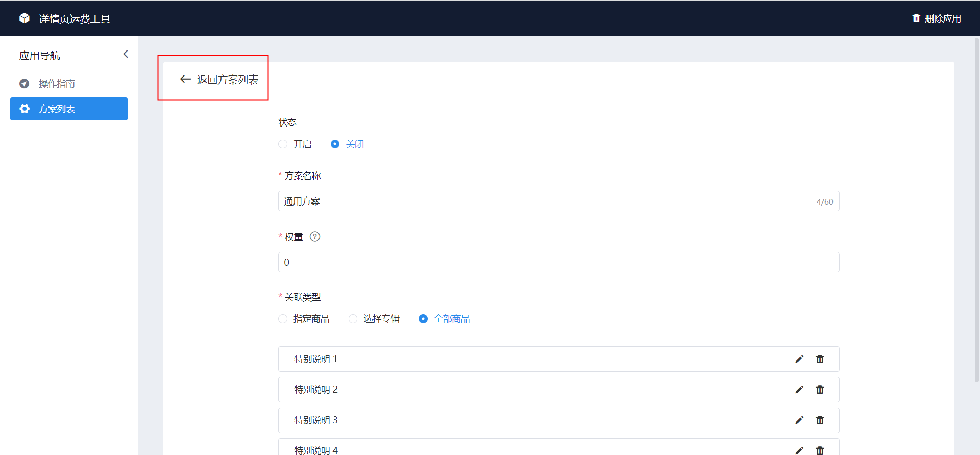Select the 方案列表 menu item

[69, 109]
